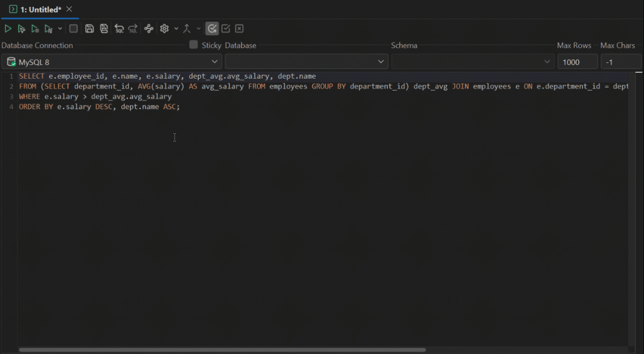The width and height of the screenshot is (644, 354).
Task: Run the entire SQL script icon
Action: [x=35, y=28]
